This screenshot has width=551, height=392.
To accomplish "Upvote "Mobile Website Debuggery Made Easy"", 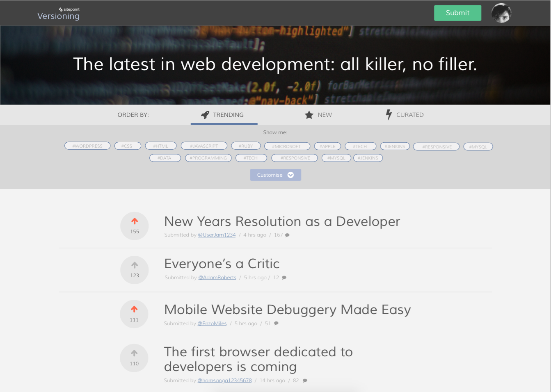I will [x=134, y=309].
